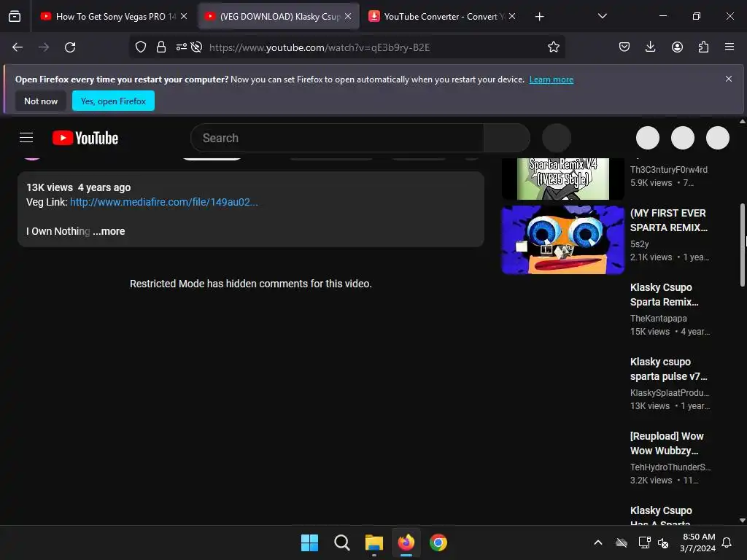Expand the list all tabs dropdown arrow
The image size is (747, 560).
[602, 16]
